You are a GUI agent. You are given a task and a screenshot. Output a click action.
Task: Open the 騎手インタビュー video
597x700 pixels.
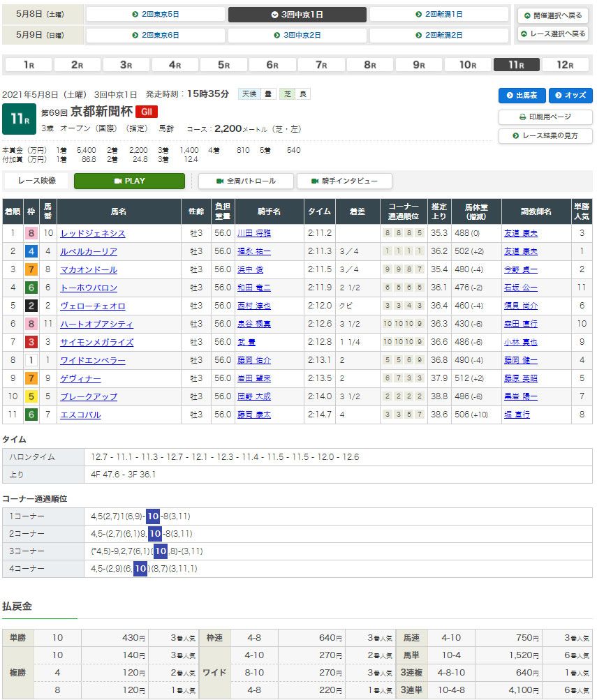pyautogui.click(x=344, y=181)
